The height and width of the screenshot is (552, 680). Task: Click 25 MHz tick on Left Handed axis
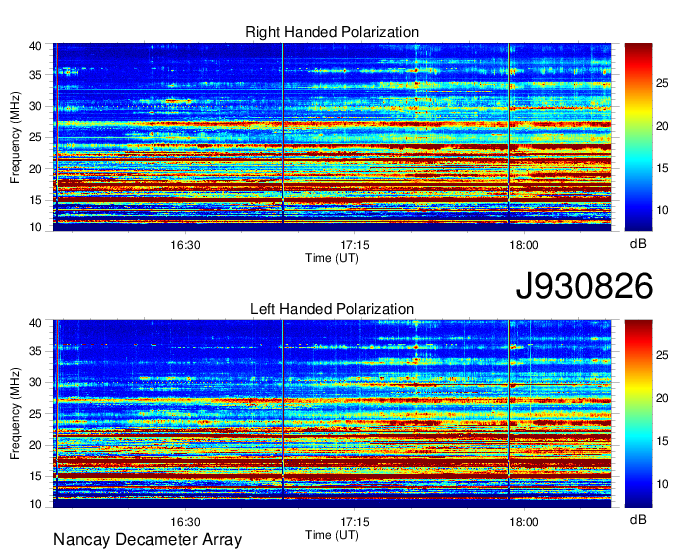pyautogui.click(x=36, y=414)
